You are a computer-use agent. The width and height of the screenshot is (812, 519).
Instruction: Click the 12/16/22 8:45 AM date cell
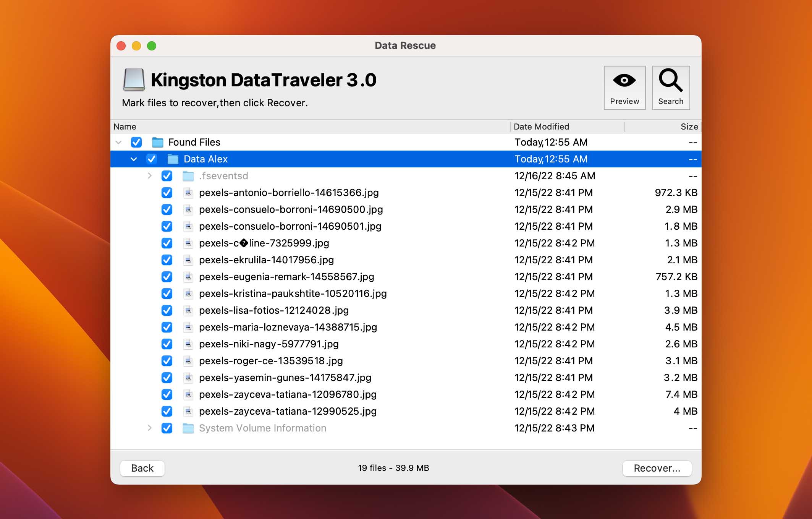click(x=555, y=176)
